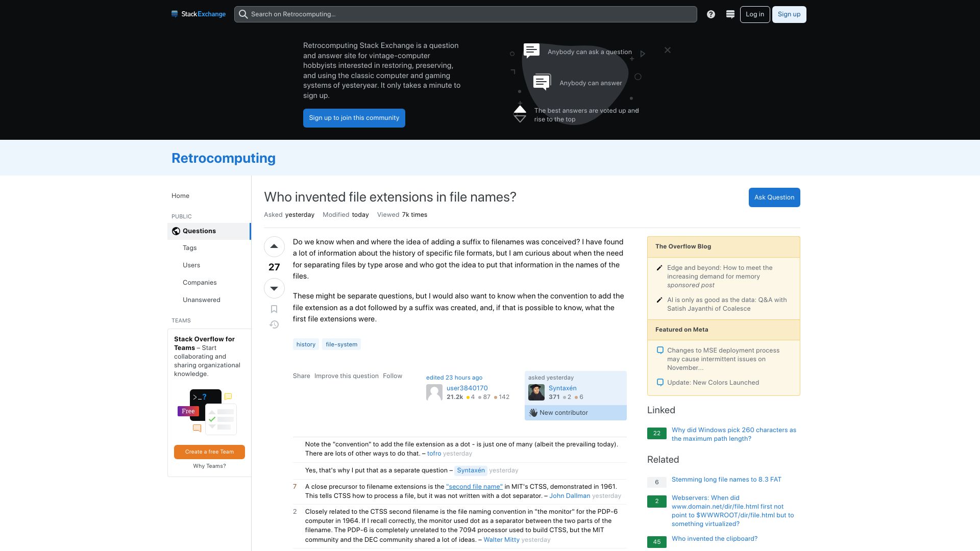This screenshot has width=980, height=551.
Task: Open John Dallman's profile link
Action: click(570, 496)
